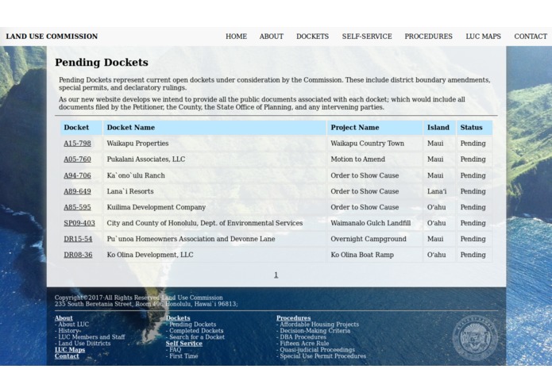The width and height of the screenshot is (552, 392).
Task: Open the LUC MAPS menu item
Action: point(484,37)
